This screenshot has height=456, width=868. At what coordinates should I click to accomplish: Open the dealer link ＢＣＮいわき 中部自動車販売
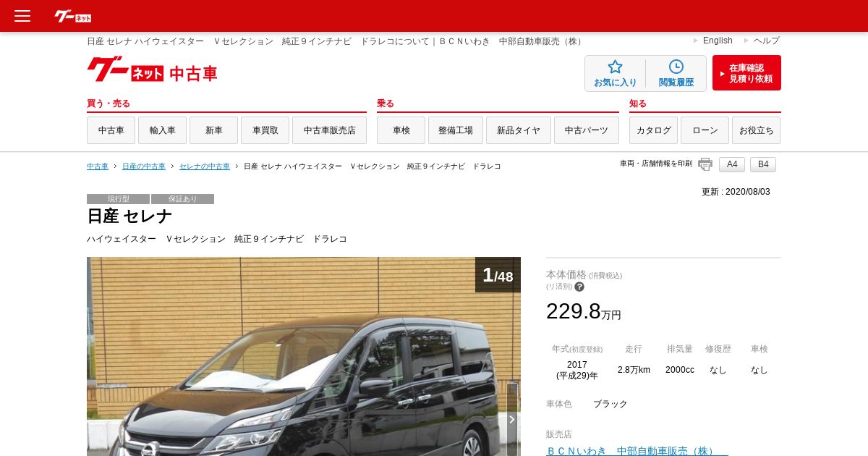pos(637,451)
